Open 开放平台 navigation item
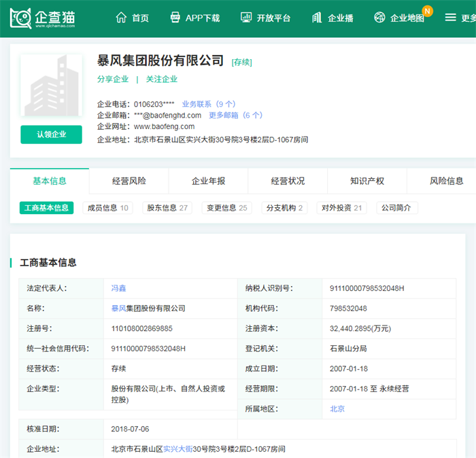 pyautogui.click(x=273, y=18)
